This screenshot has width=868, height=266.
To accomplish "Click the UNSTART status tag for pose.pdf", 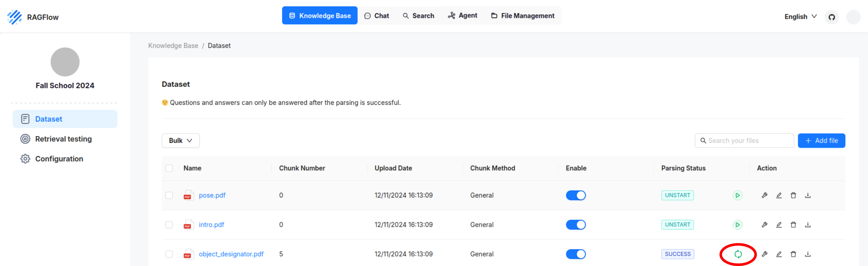I will click(677, 195).
